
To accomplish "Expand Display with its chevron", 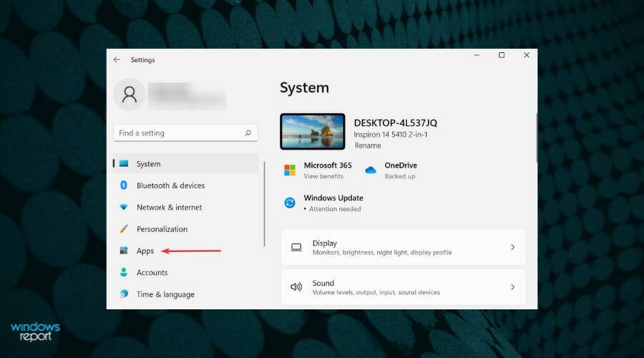I will click(x=512, y=247).
